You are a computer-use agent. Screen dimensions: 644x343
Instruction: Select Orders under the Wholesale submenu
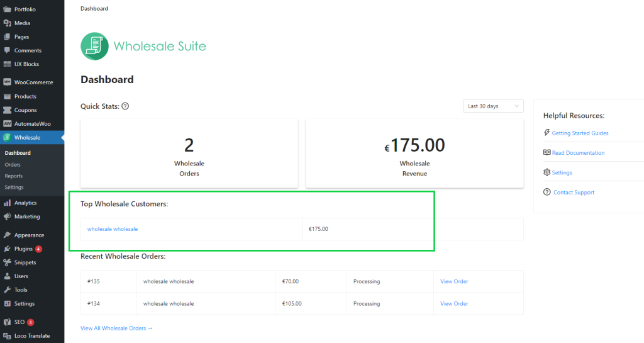click(x=13, y=165)
